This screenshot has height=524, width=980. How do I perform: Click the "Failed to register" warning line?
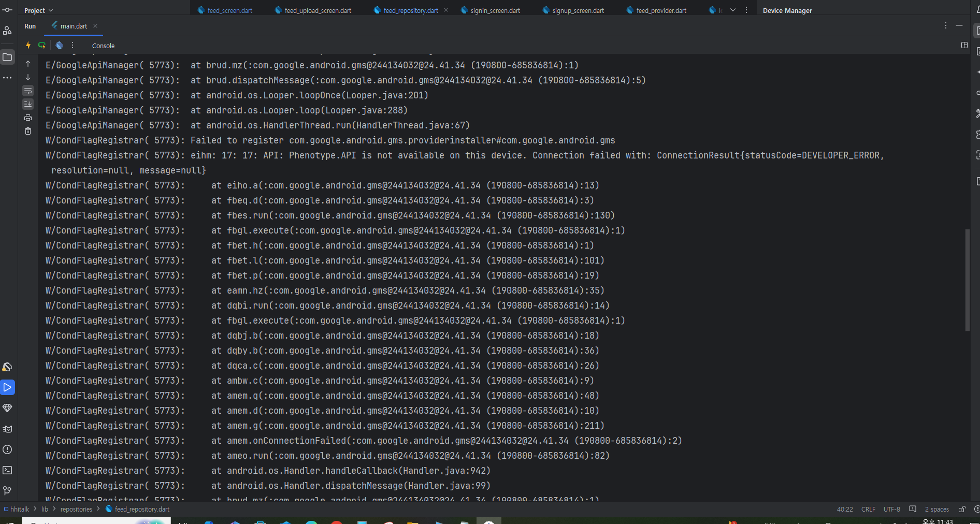(x=330, y=140)
